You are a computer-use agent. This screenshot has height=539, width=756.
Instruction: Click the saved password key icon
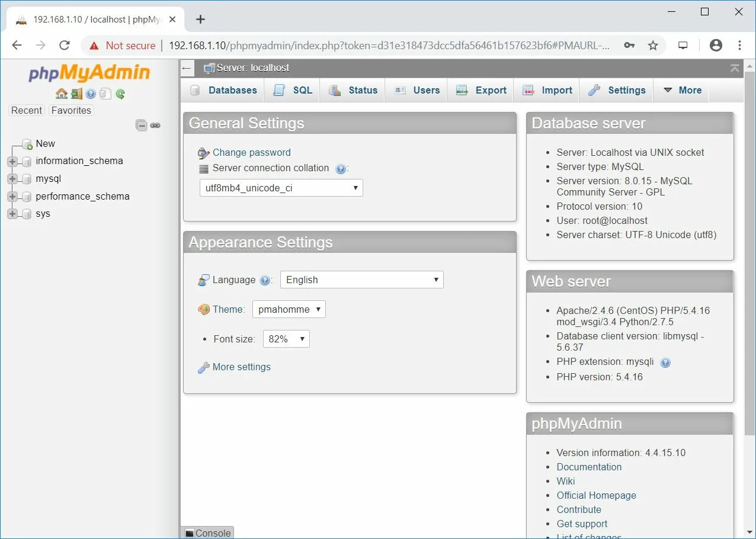click(x=629, y=46)
